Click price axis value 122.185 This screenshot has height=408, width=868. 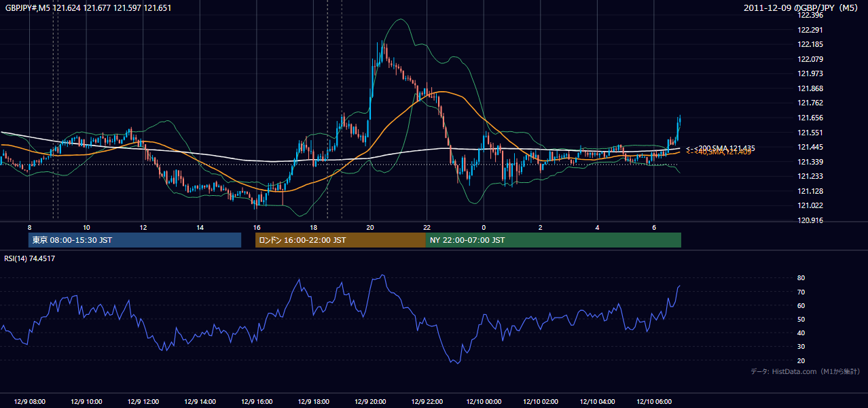click(x=811, y=44)
